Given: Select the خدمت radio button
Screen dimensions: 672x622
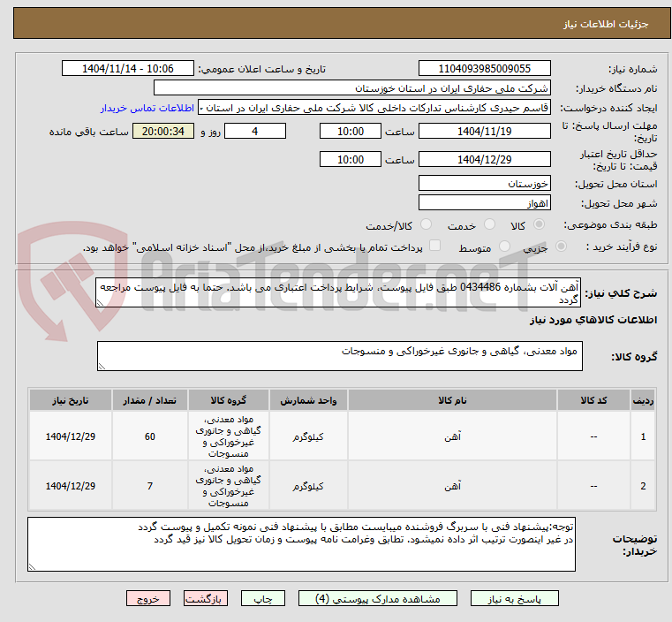Looking at the screenshot, I should coord(489,224).
